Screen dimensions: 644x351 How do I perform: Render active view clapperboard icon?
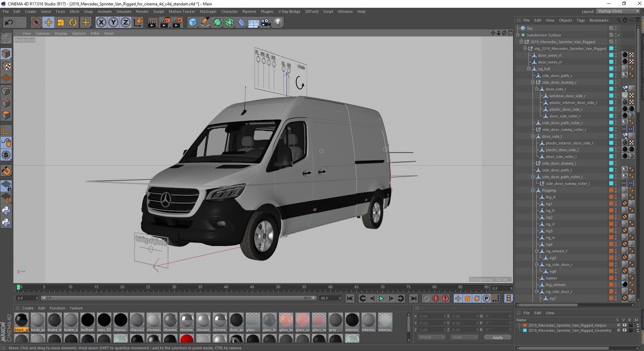(x=153, y=23)
